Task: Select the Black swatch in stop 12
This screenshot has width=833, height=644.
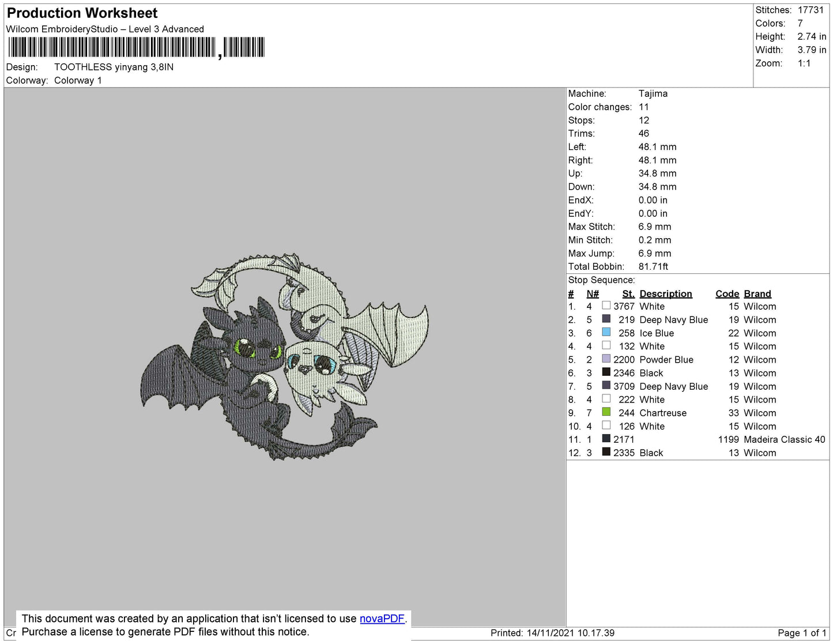Action: (606, 452)
